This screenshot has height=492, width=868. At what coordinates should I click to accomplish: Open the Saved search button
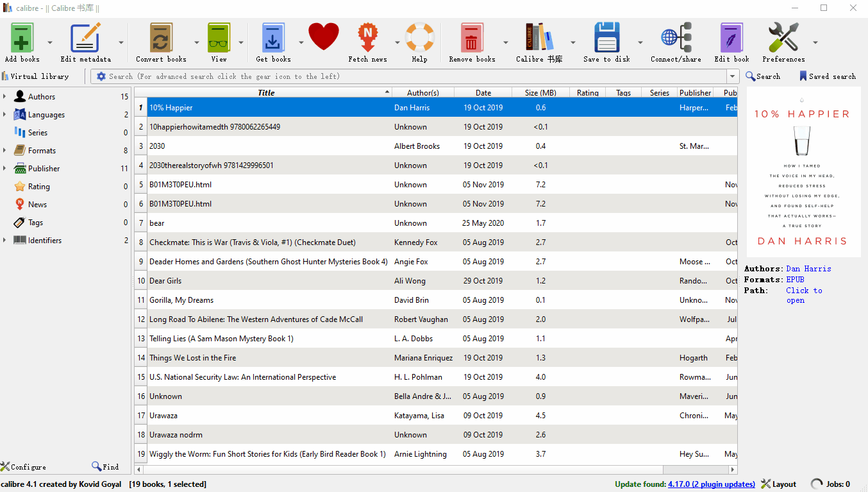click(x=827, y=76)
